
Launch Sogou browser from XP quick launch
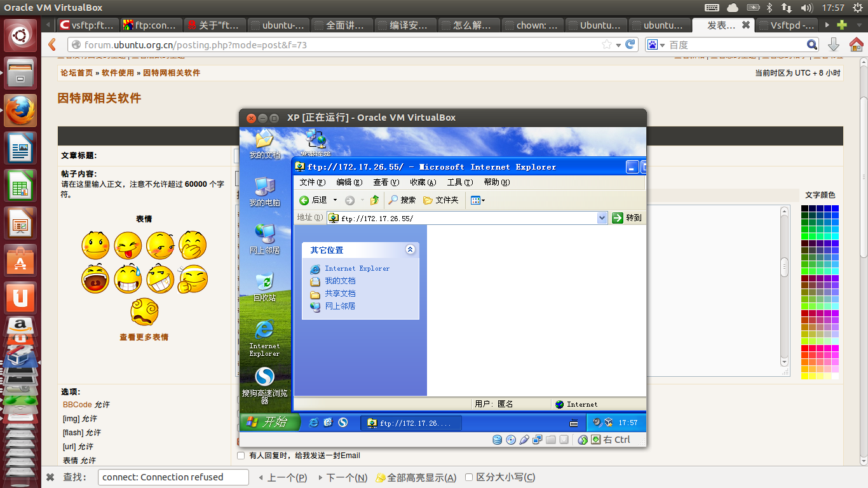pos(343,423)
